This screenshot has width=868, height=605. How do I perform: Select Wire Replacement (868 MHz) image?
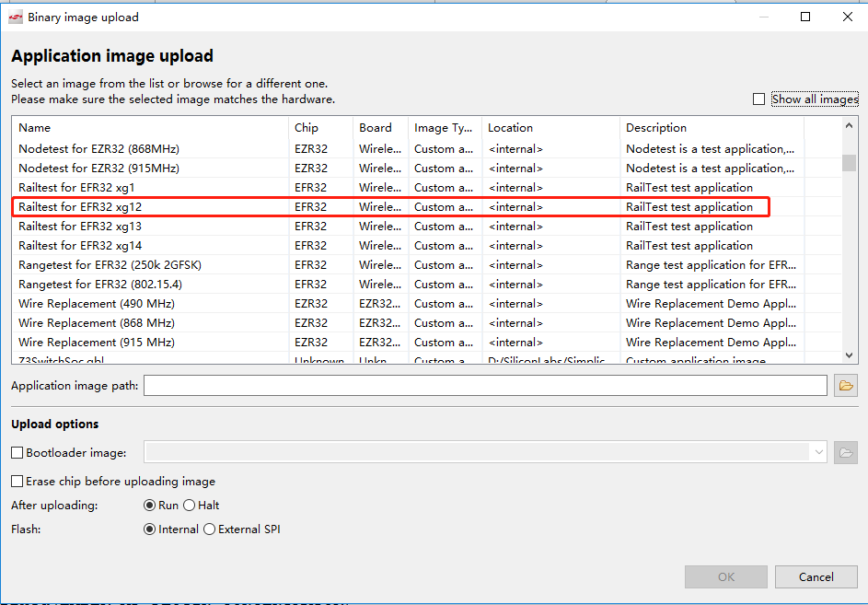(x=427, y=323)
